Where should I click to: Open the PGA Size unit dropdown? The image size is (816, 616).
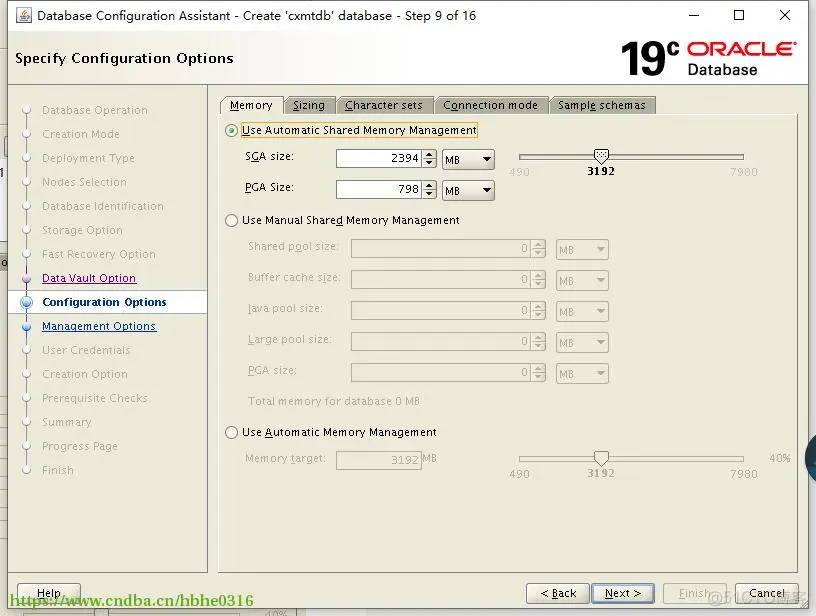(x=468, y=190)
